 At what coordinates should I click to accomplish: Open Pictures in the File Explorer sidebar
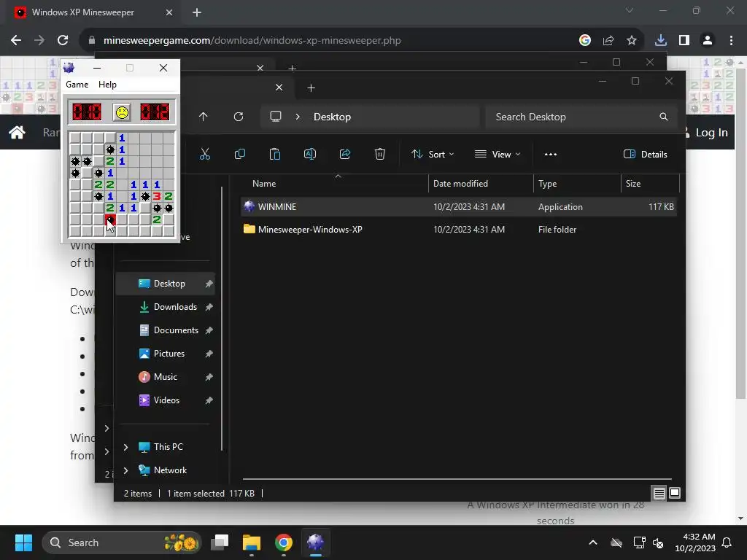165,354
